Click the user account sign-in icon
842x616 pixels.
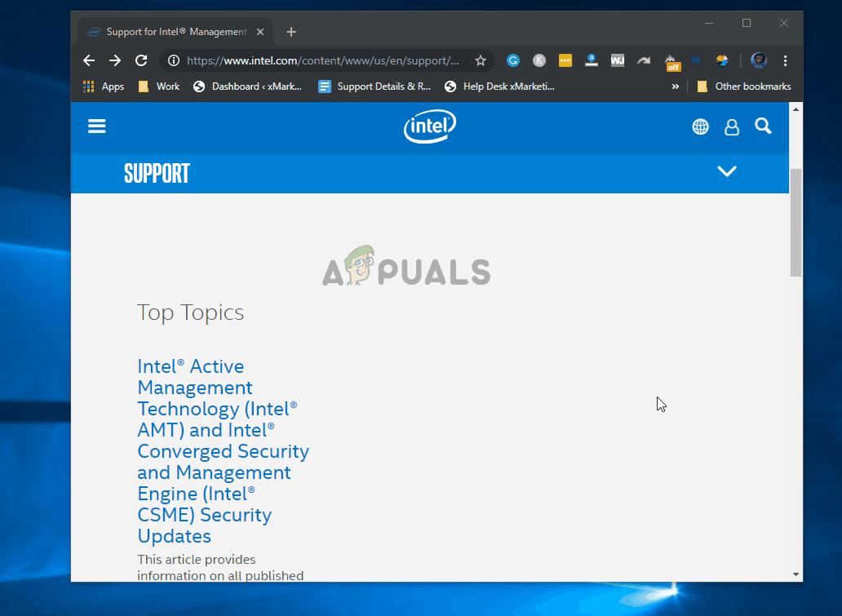coord(732,126)
